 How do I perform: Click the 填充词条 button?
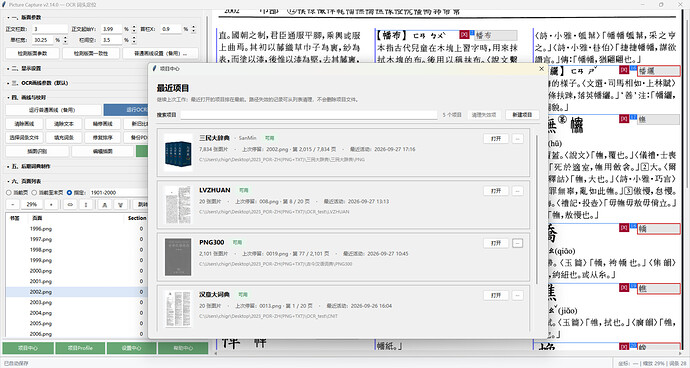click(64, 137)
